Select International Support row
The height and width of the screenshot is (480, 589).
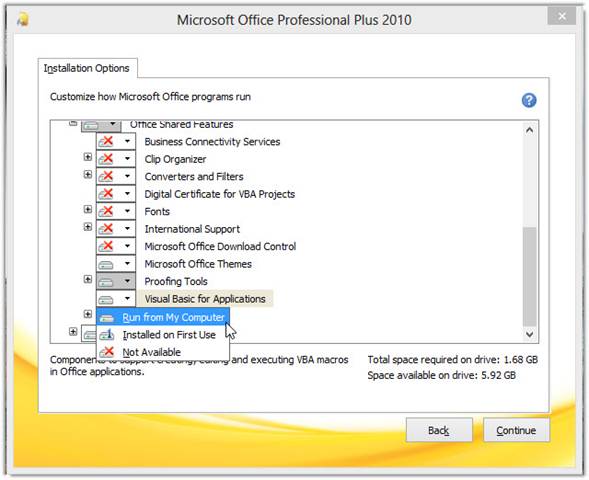192,229
